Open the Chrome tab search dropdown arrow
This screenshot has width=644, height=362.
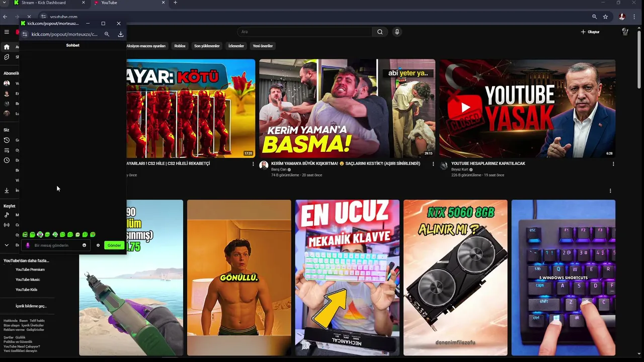(x=5, y=3)
